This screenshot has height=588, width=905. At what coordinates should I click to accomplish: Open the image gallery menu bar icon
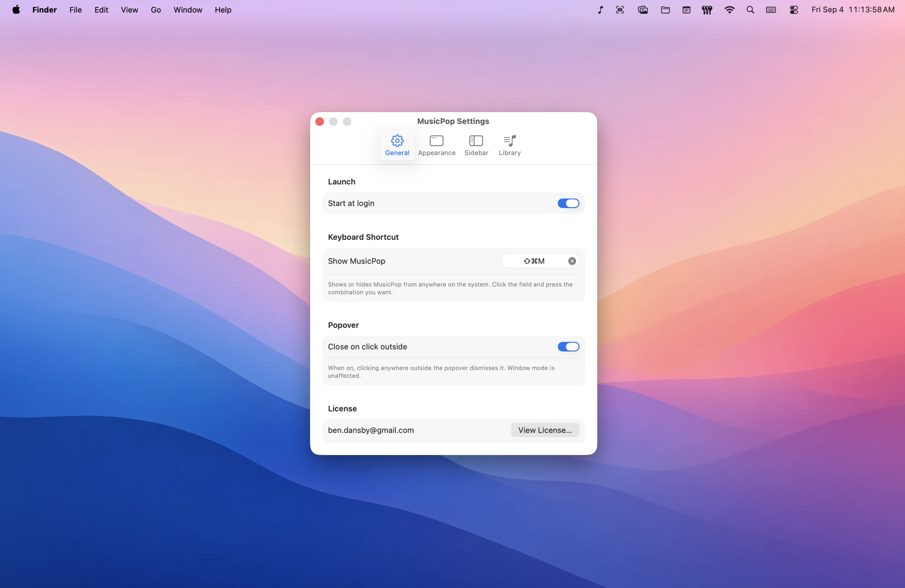[x=643, y=10]
